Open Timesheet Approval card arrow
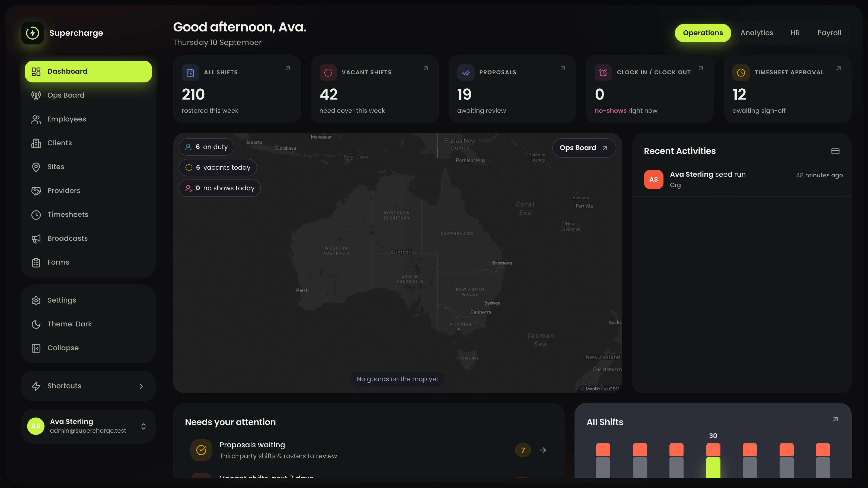Image resolution: width=868 pixels, height=488 pixels. pos(839,68)
